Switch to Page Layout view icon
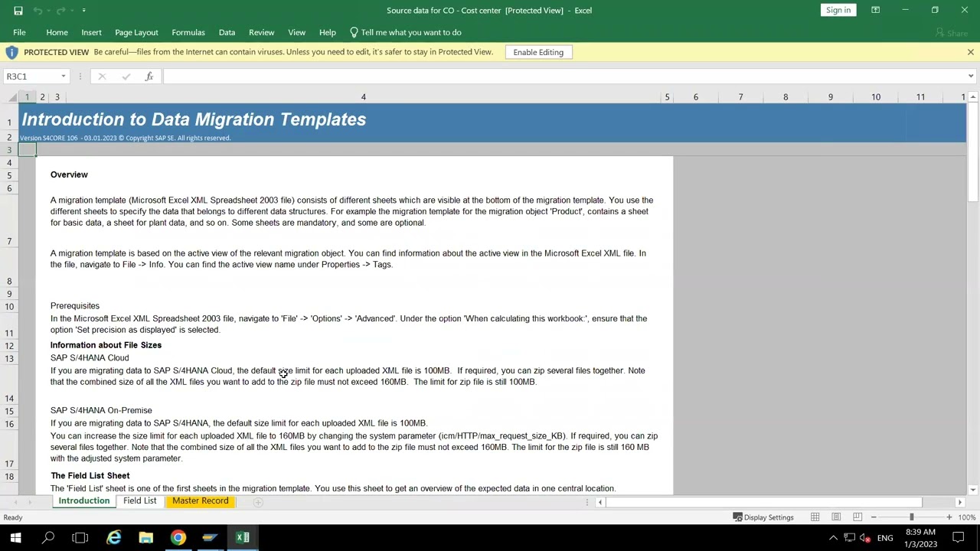 [x=836, y=517]
